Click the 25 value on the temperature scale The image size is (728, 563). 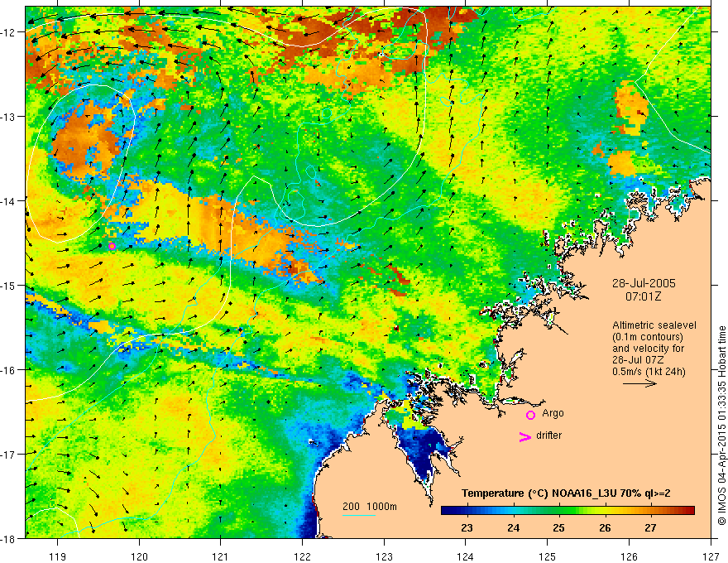pos(558,527)
